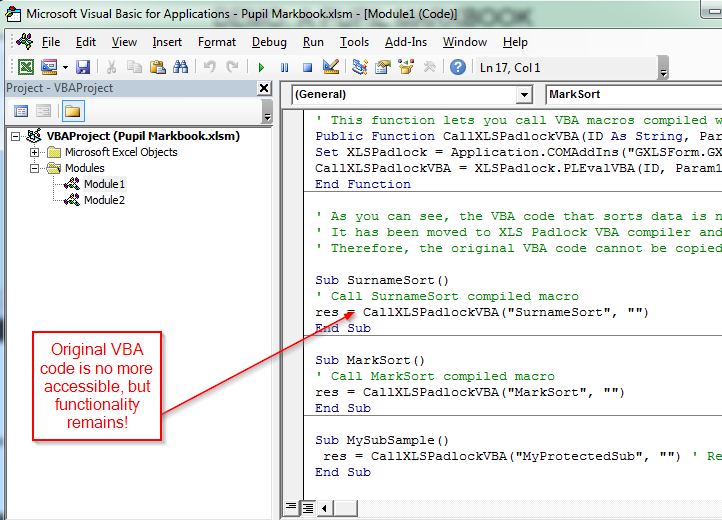Click the Redo arrow icon
Screen dimensions: 722x520
[x=233, y=67]
